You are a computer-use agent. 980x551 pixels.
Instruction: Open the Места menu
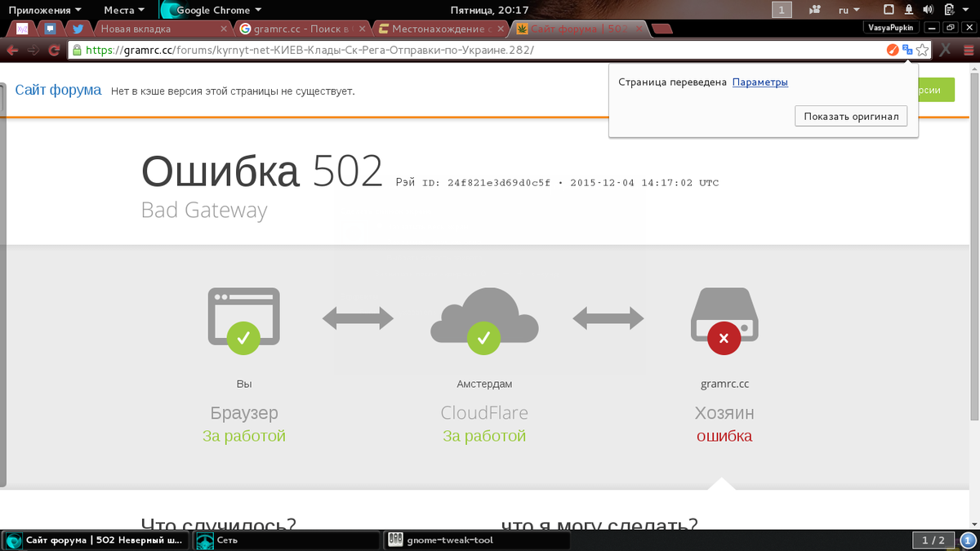tap(124, 10)
